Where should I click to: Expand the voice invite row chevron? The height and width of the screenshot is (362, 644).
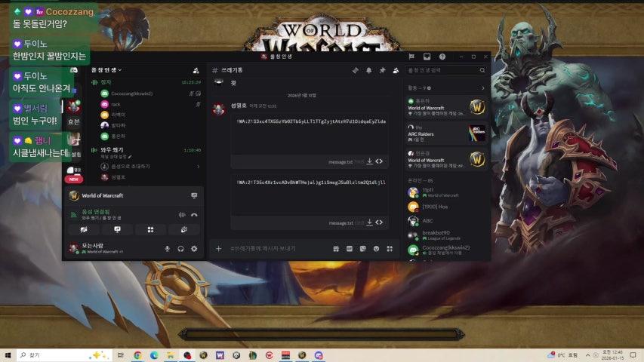tap(199, 167)
